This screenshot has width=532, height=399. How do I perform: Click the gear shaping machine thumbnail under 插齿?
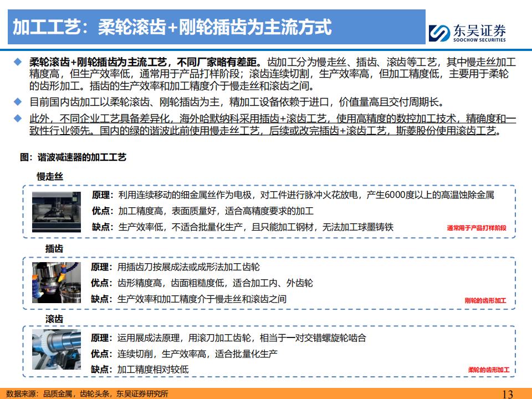pyautogui.click(x=57, y=283)
